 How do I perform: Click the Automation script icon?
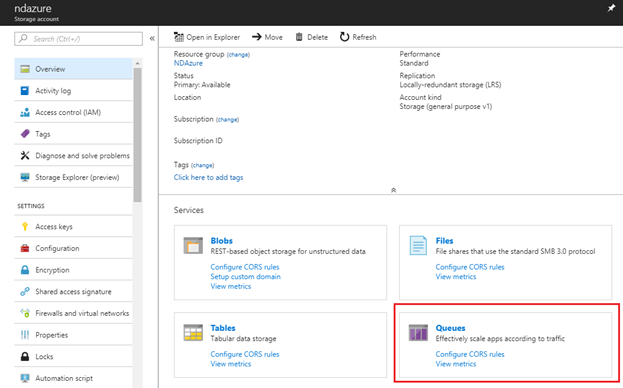tap(25, 378)
